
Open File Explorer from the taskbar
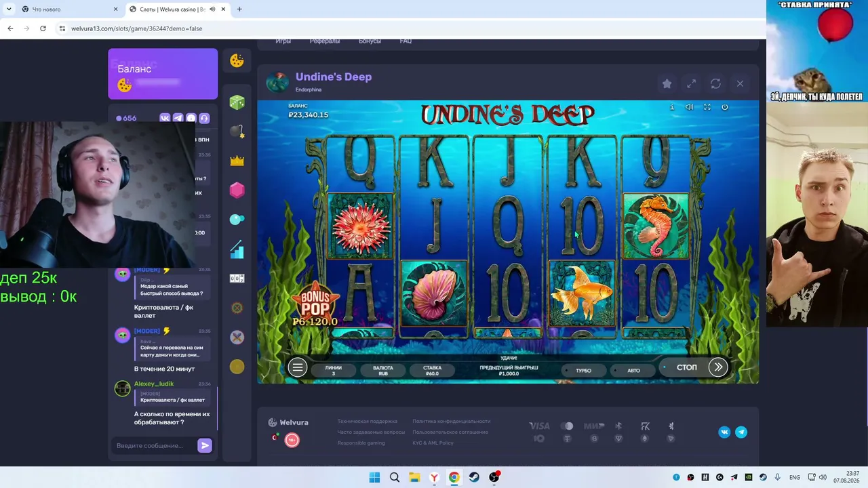(x=414, y=477)
